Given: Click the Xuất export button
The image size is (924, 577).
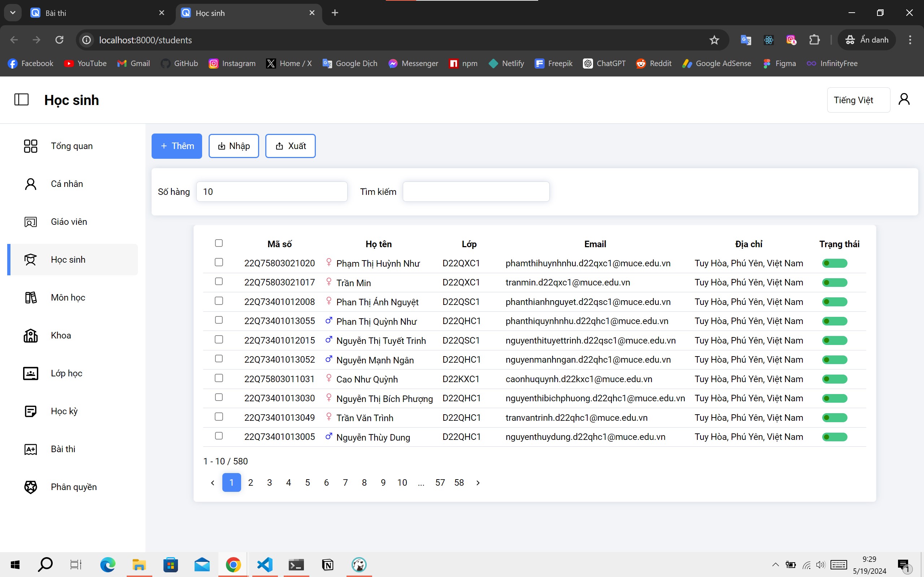Looking at the screenshot, I should 291,145.
